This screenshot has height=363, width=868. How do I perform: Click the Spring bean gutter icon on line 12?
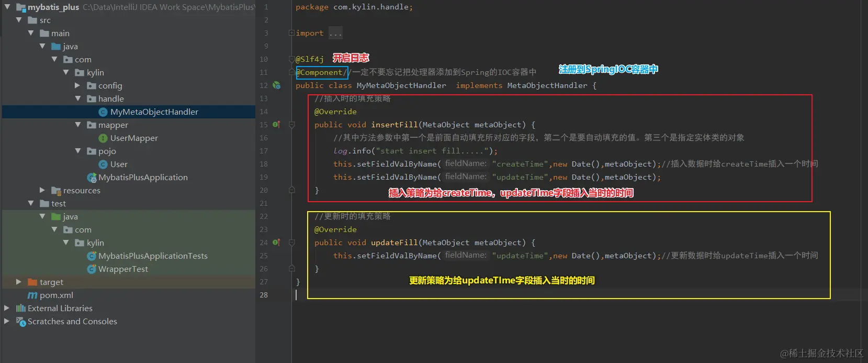(x=277, y=85)
